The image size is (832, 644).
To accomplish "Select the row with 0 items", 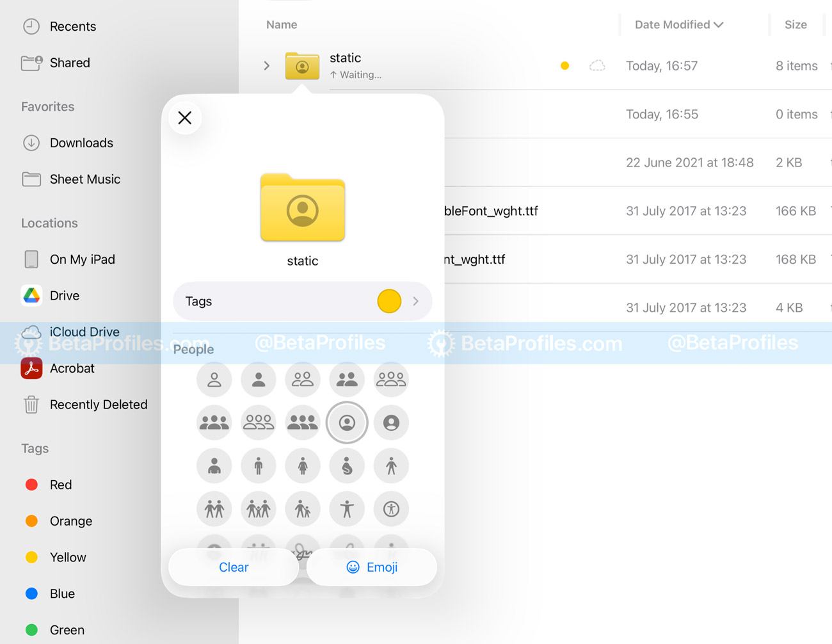I will (638, 114).
